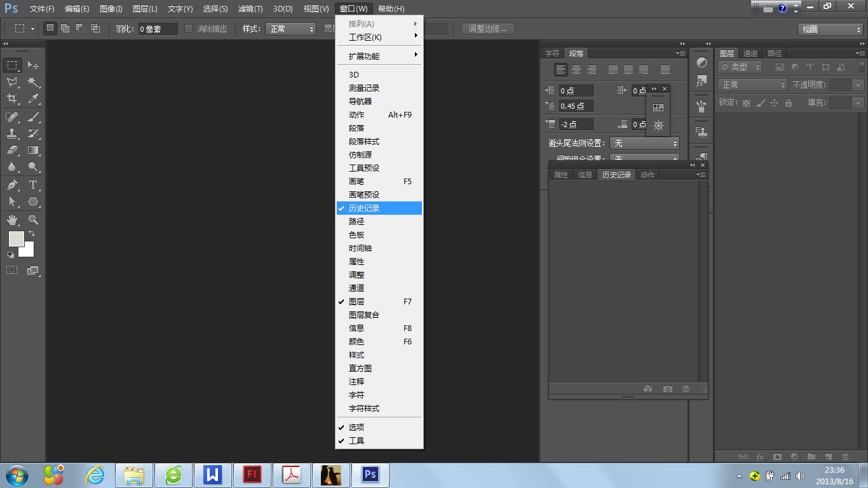Switch to the 字符 tab
Screen dimensions: 868x488
point(552,53)
